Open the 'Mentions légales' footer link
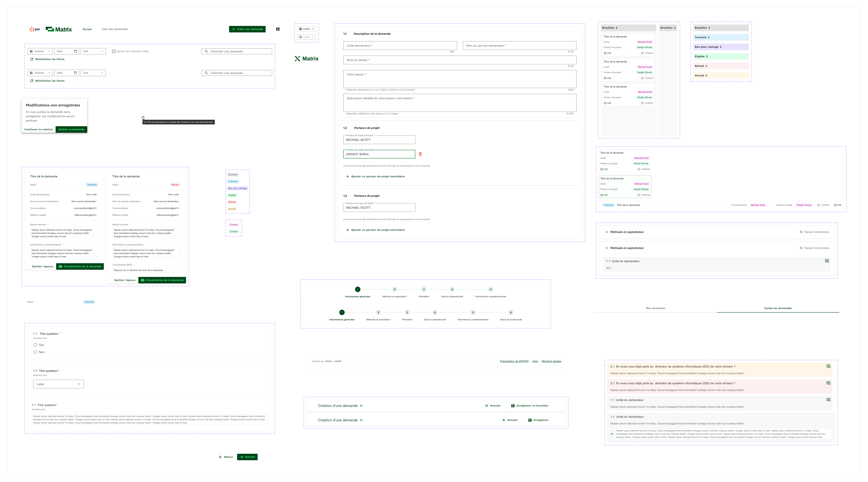 (551, 361)
